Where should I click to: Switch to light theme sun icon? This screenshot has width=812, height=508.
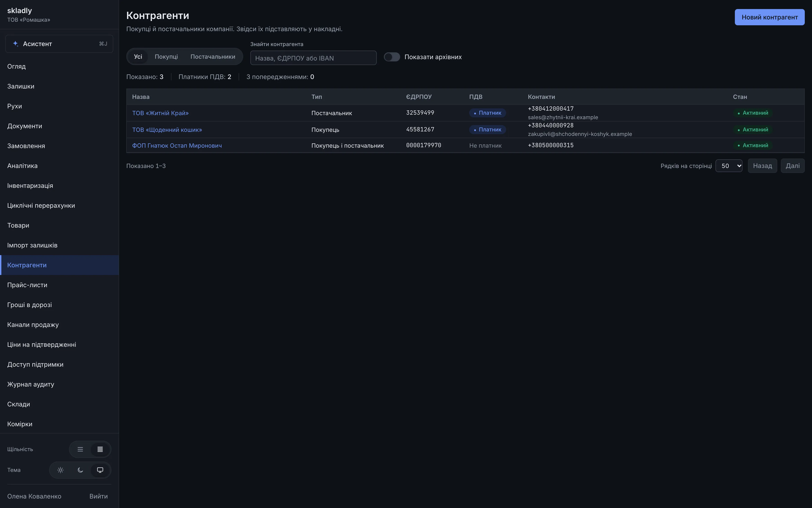[60, 470]
